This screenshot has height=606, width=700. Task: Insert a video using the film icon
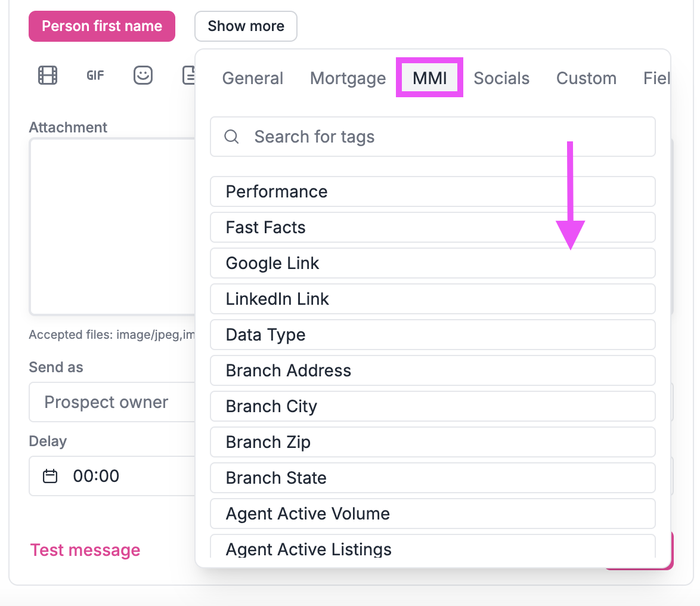click(x=47, y=75)
